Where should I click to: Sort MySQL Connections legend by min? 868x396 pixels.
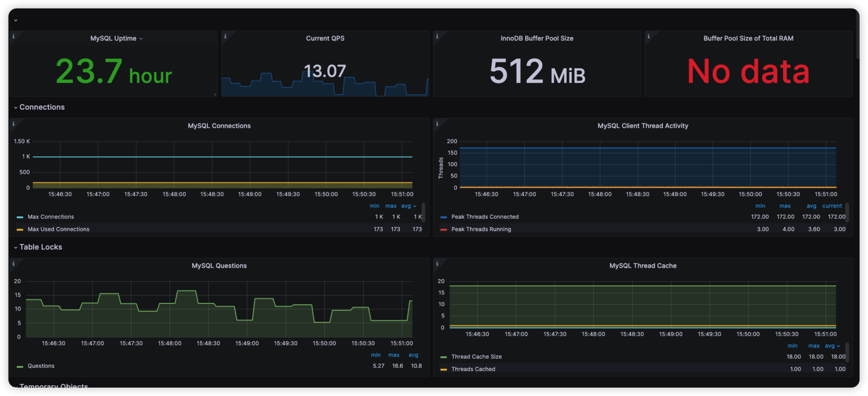[x=375, y=206]
